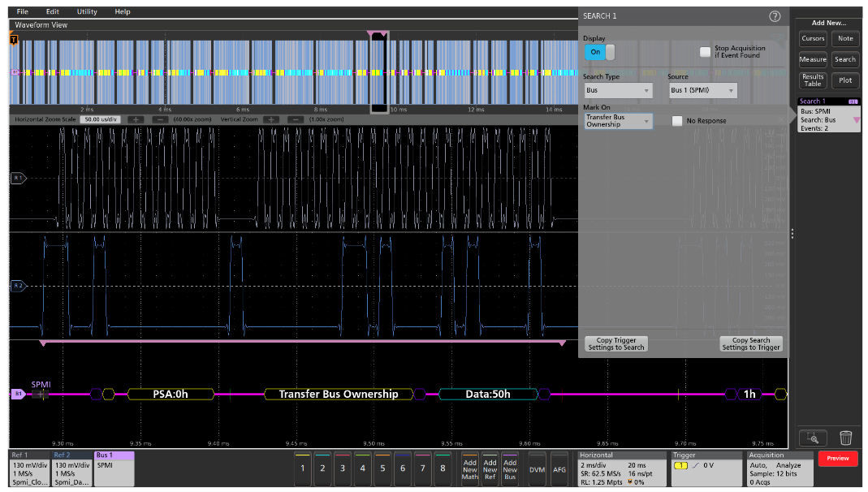
Task: Add a new Bus badge
Action: 509,468
